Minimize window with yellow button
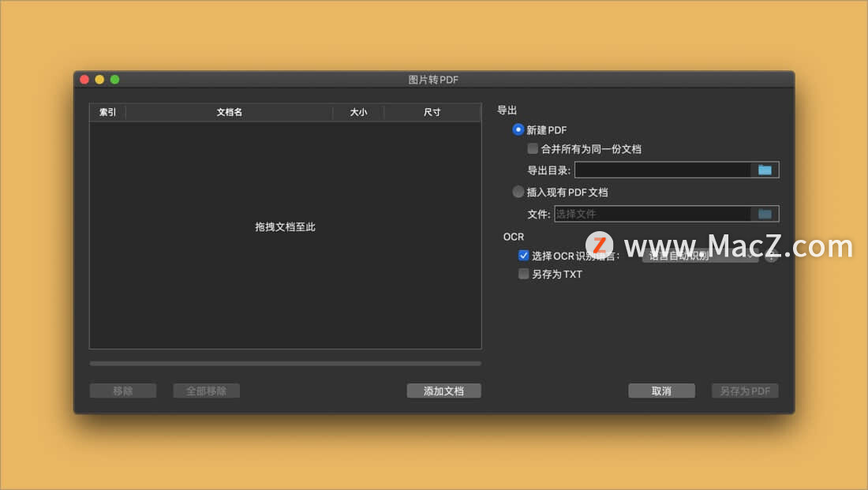Screen dimensions: 868x490 coord(99,80)
